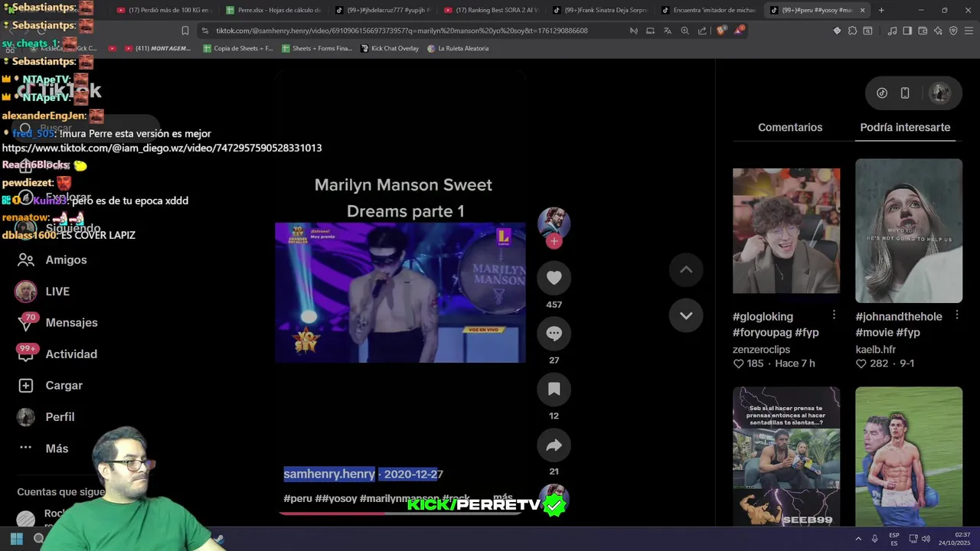Switch to the Ranking Best SORA 2 tab
980x551 pixels.
coord(492,10)
